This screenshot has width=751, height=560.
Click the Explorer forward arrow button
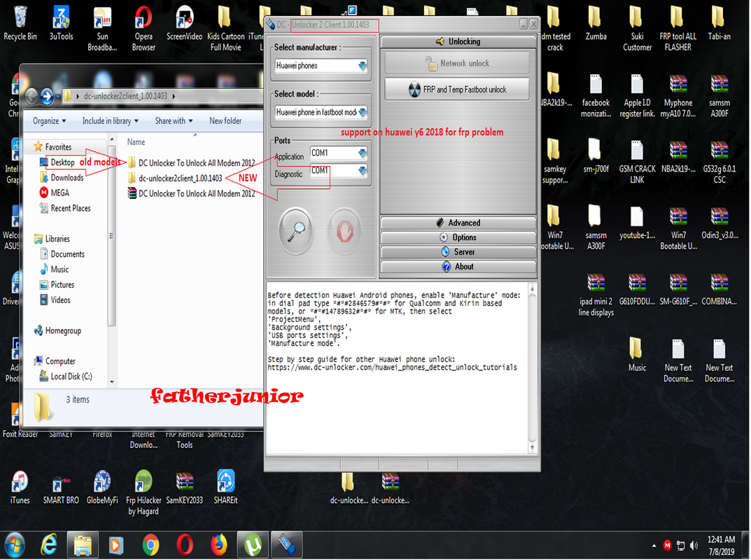47,97
